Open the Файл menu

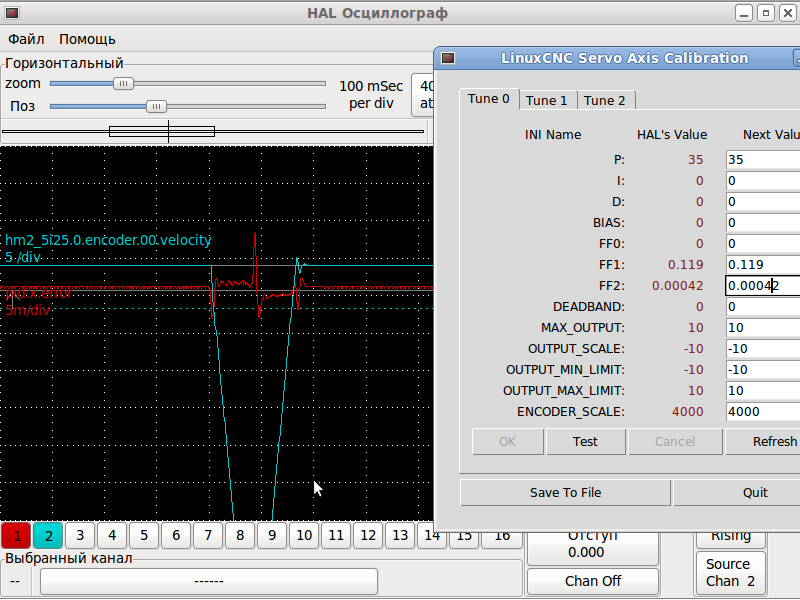[x=26, y=39]
